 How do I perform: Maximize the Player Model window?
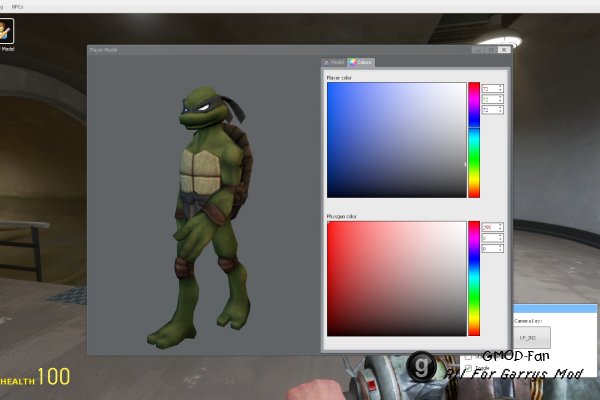coord(491,50)
